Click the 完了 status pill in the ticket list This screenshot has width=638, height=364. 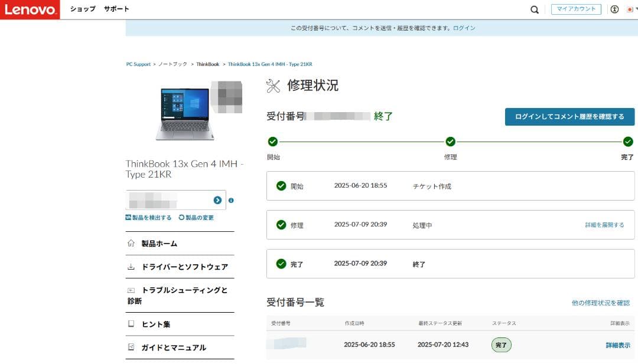tap(501, 345)
